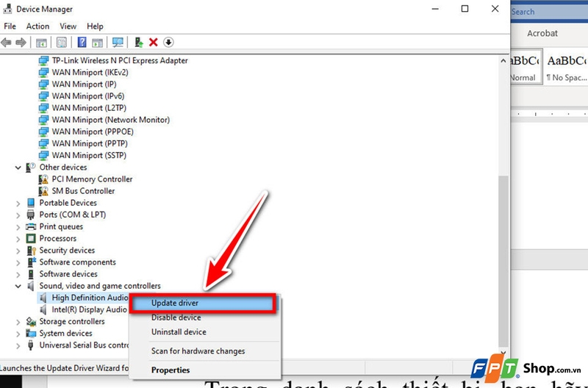Open the Help menu
The width and height of the screenshot is (588, 388).
(95, 26)
